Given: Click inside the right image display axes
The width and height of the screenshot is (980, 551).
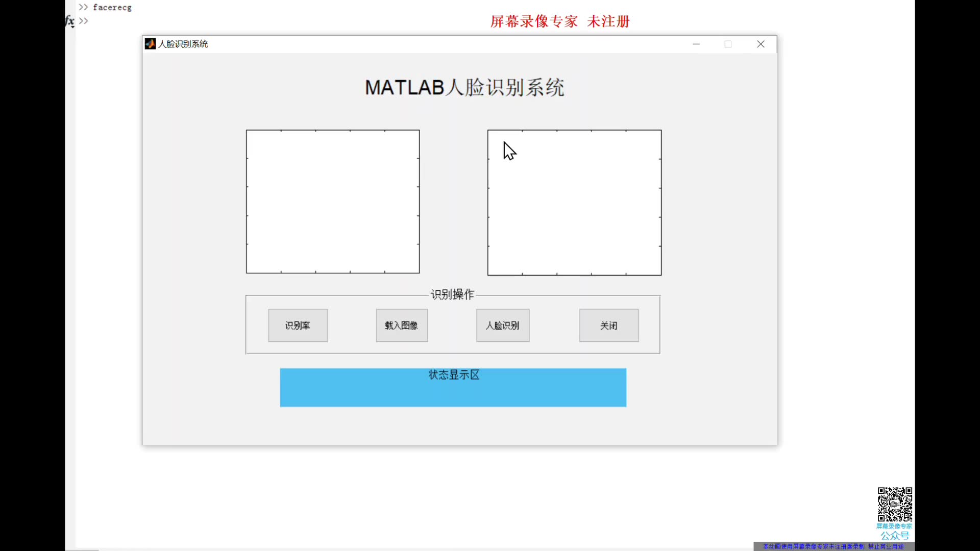Looking at the screenshot, I should click(574, 203).
